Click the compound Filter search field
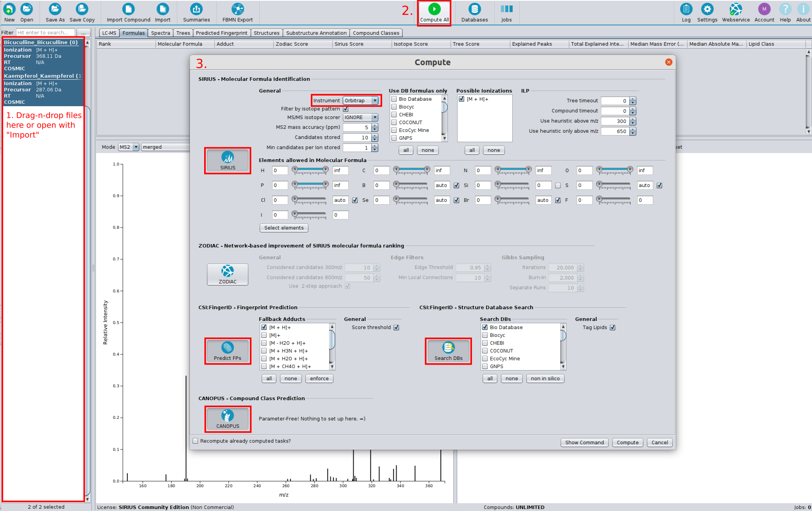 click(45, 33)
